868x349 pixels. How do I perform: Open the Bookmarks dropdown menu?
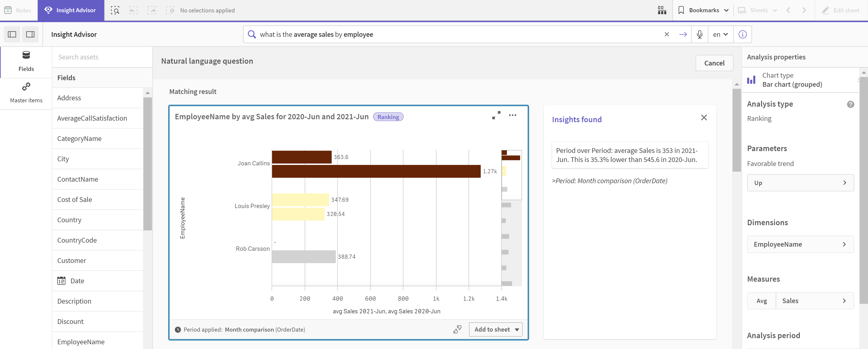click(x=702, y=10)
